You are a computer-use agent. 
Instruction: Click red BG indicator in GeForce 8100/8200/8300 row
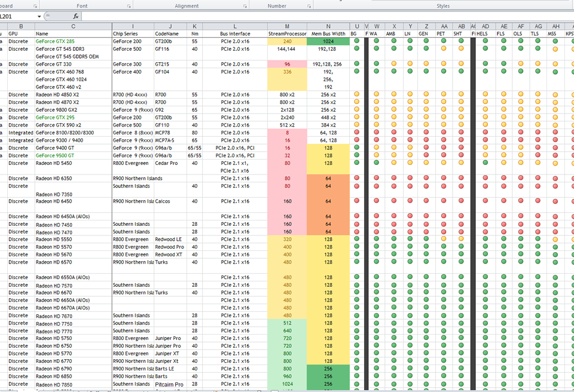point(356,132)
